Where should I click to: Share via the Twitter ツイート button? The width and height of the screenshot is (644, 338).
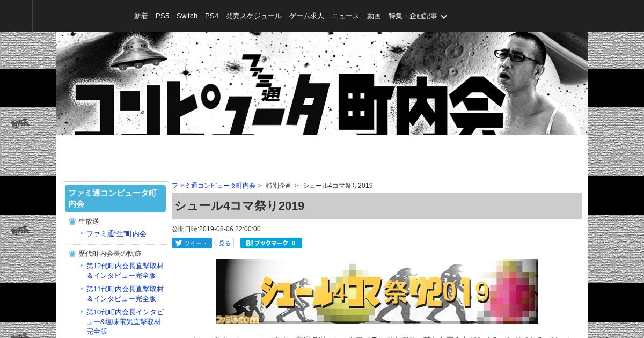[192, 243]
